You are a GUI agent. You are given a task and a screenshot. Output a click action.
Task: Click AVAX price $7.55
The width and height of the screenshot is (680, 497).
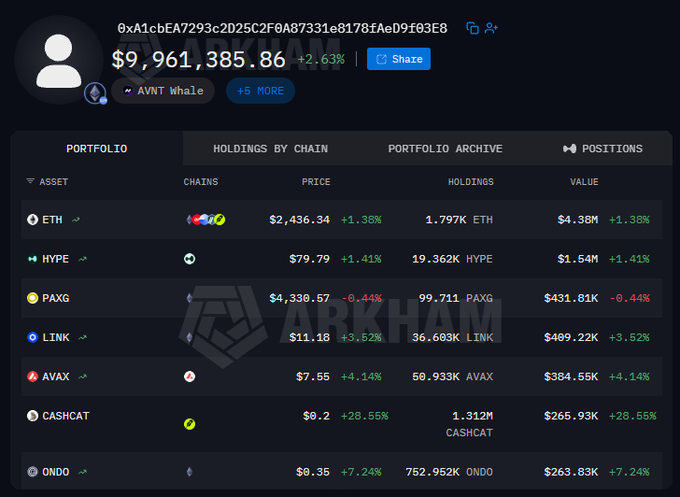(x=313, y=377)
